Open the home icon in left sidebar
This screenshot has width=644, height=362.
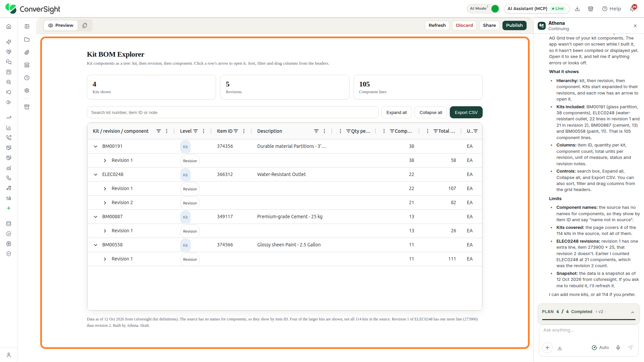coord(9,26)
